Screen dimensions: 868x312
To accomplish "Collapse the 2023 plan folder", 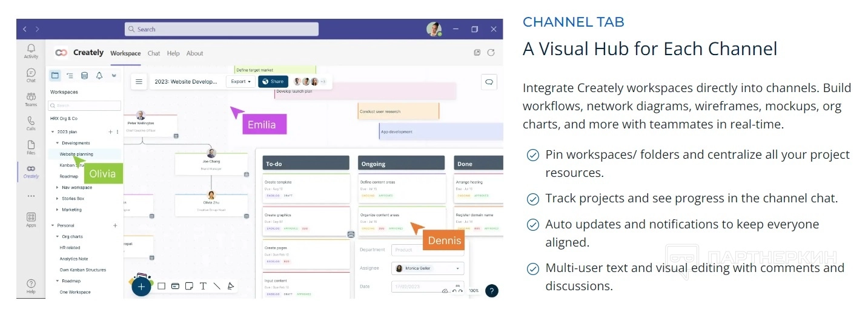I will (x=53, y=131).
